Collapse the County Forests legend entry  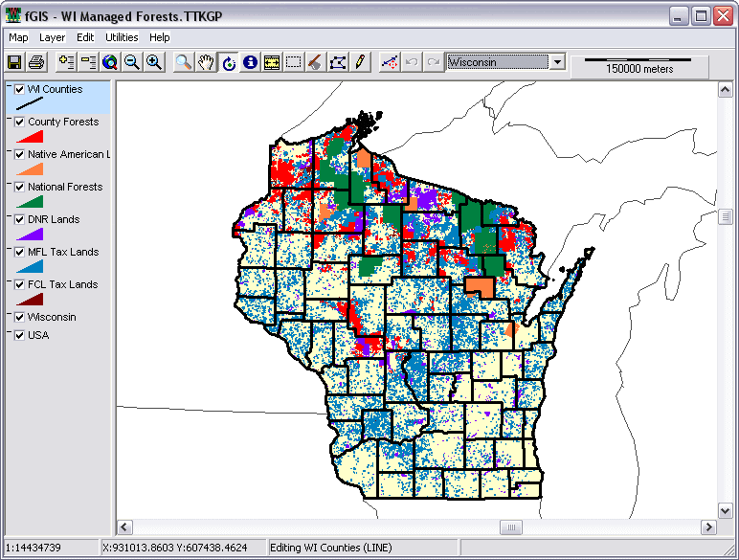(10, 119)
